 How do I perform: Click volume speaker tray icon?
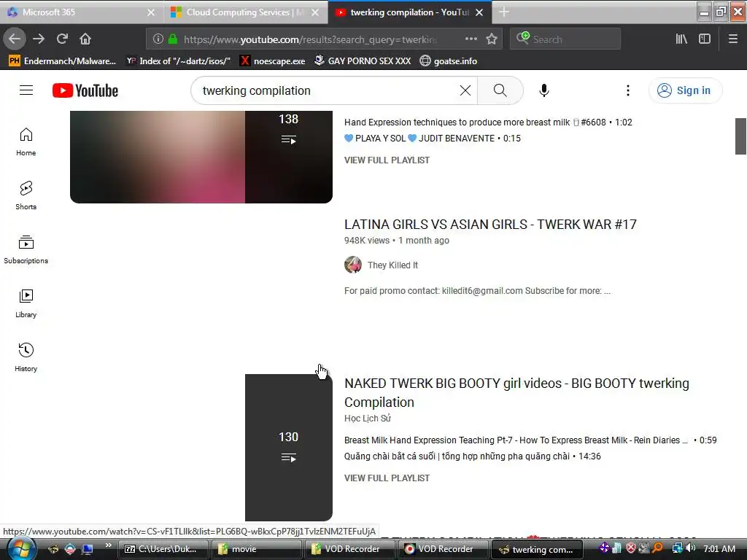tap(690, 548)
